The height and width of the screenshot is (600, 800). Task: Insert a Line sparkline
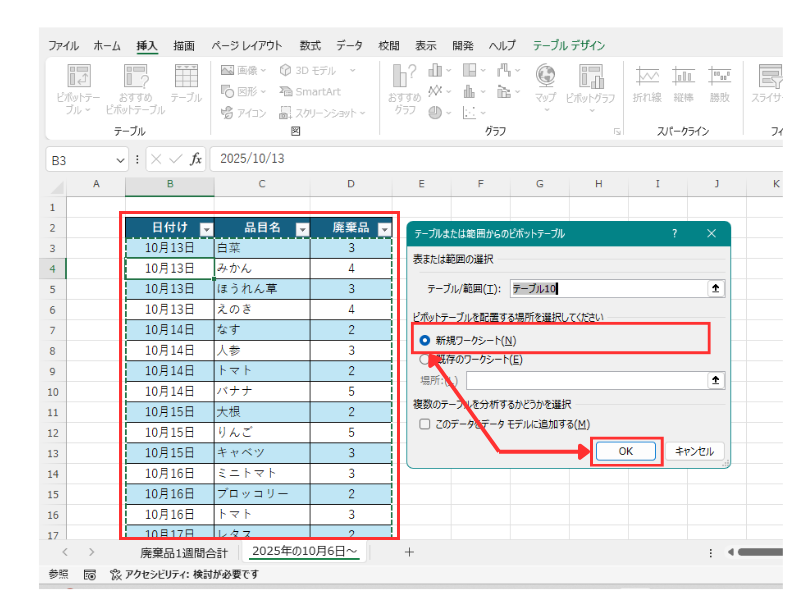point(647,78)
